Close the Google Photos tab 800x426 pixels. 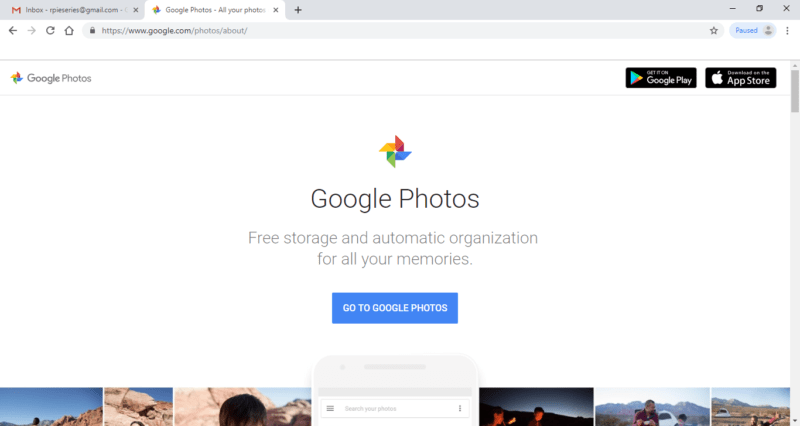click(276, 10)
